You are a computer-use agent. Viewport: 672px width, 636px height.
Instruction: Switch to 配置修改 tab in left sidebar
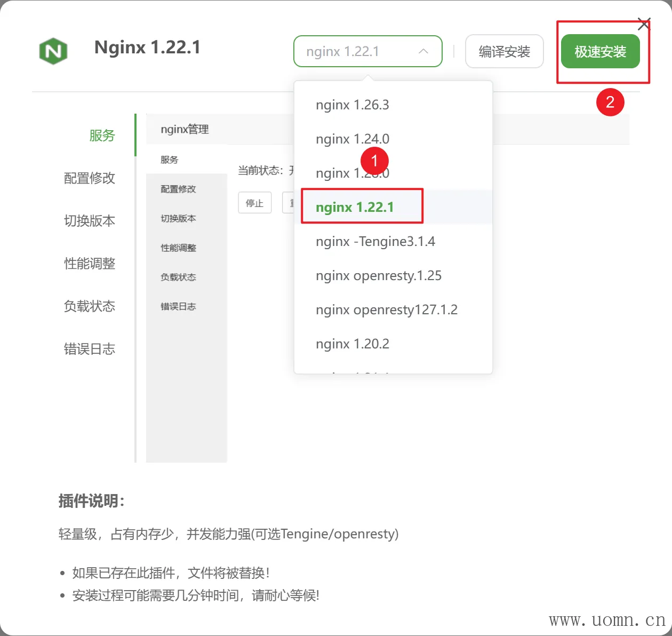[x=90, y=178]
